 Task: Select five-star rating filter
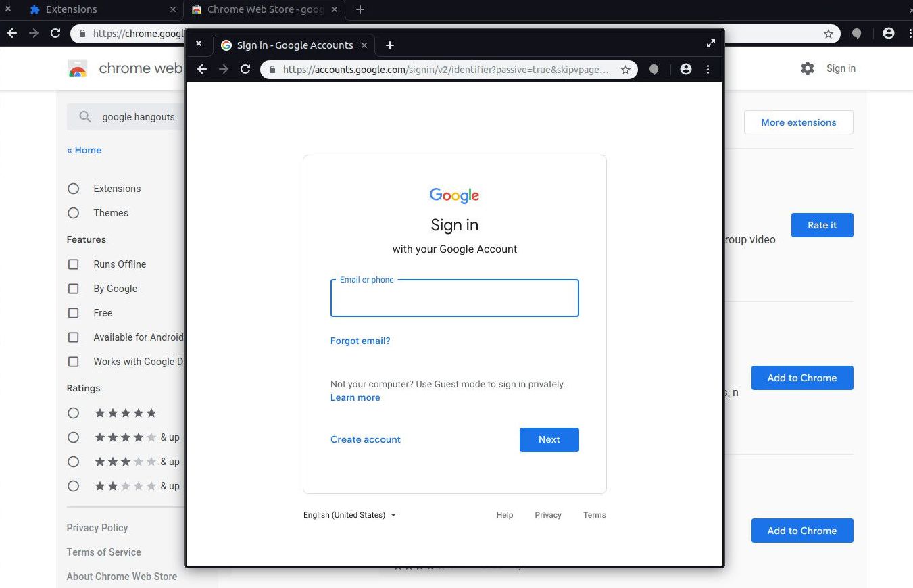tap(73, 413)
